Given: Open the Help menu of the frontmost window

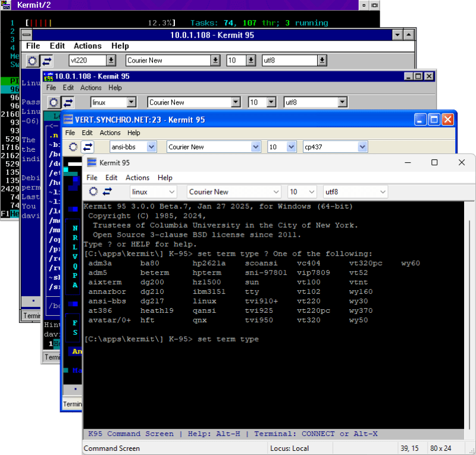Looking at the screenshot, I should pyautogui.click(x=165, y=177).
